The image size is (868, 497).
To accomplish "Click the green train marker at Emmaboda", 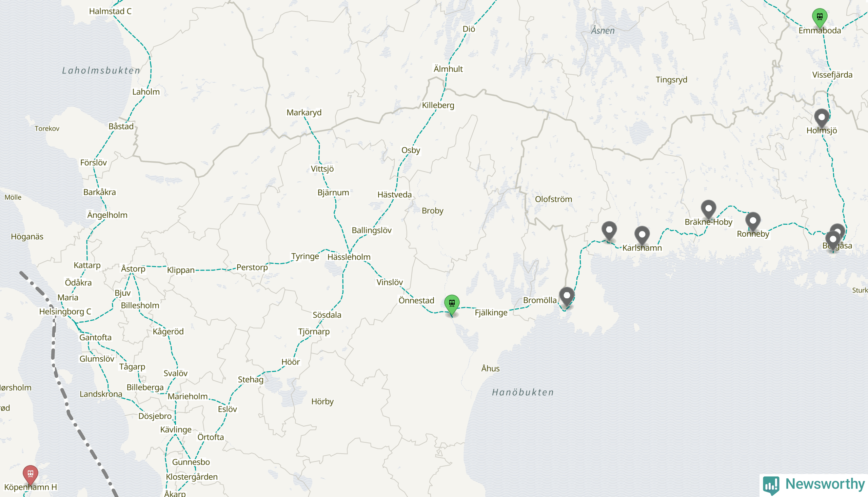I will pos(820,17).
